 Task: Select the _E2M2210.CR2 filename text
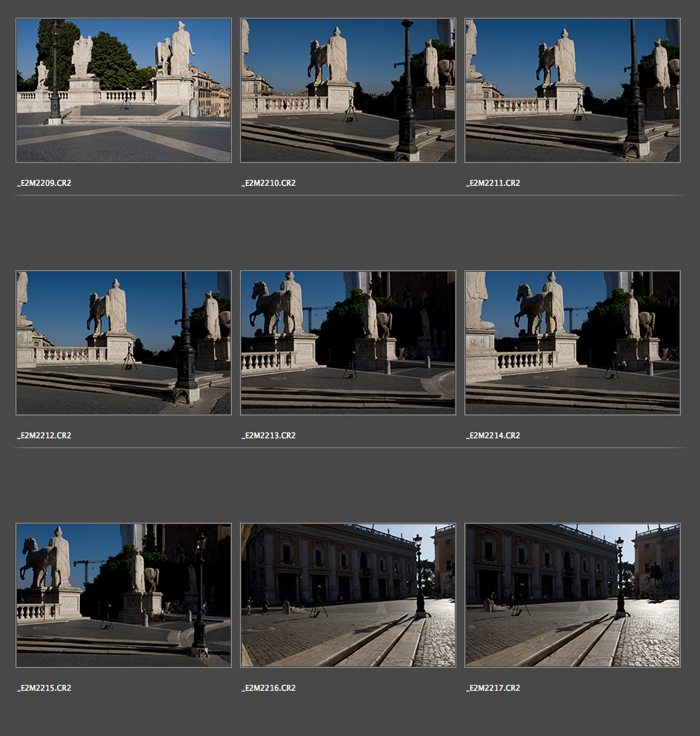[268, 183]
